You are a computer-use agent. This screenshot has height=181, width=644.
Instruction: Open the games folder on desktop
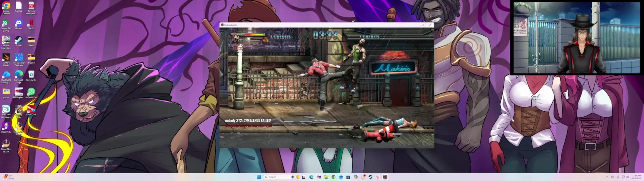[x=6, y=93]
